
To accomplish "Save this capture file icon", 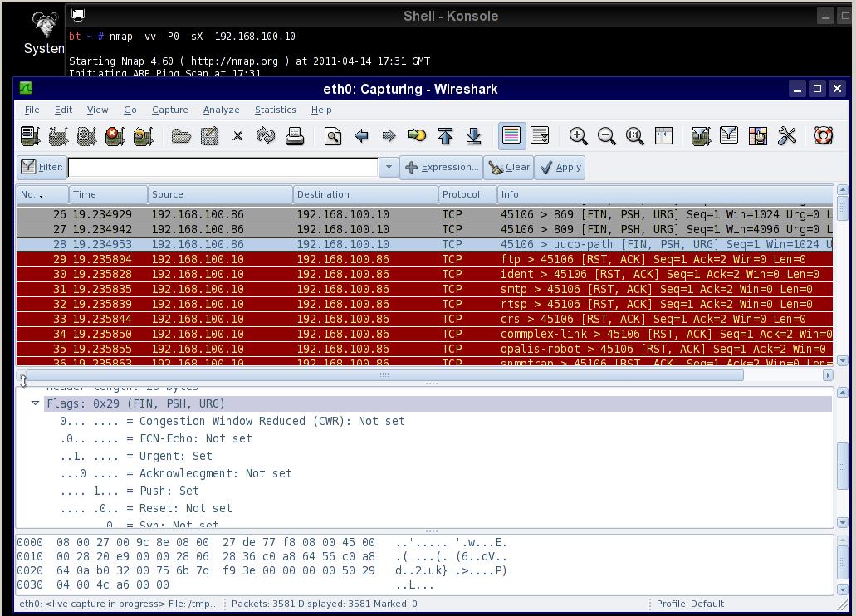I will (x=209, y=136).
